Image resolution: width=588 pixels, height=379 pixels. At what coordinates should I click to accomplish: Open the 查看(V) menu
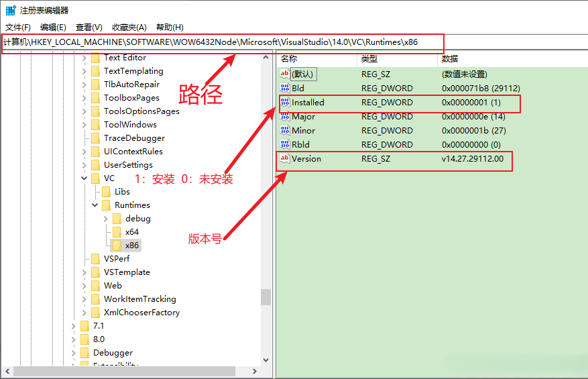[89, 28]
